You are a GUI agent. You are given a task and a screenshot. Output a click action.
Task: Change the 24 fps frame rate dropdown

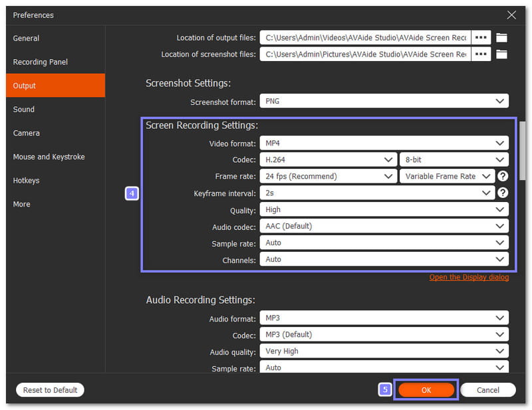328,176
